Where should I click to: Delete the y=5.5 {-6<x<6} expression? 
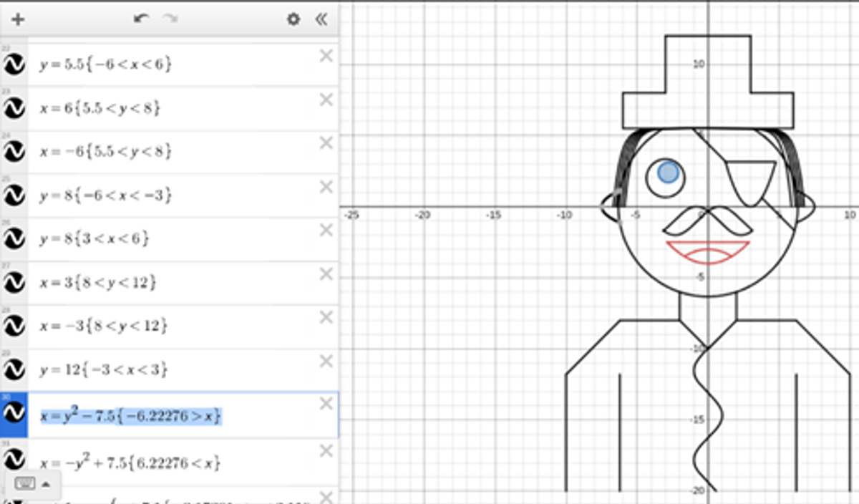[326, 56]
